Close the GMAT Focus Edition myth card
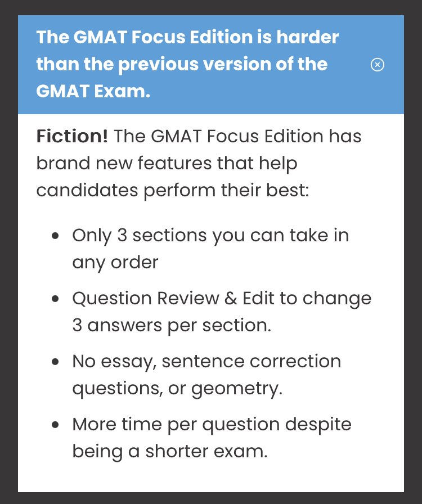 [378, 65]
